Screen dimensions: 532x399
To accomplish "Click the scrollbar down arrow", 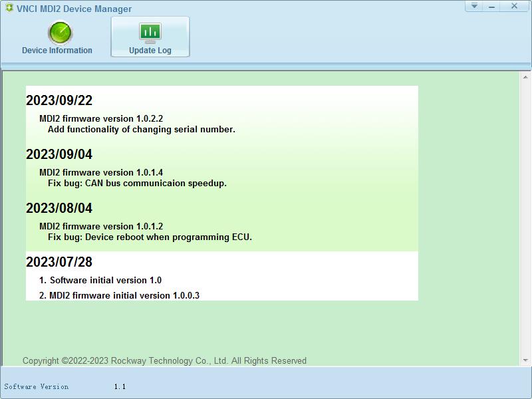I will [525, 360].
